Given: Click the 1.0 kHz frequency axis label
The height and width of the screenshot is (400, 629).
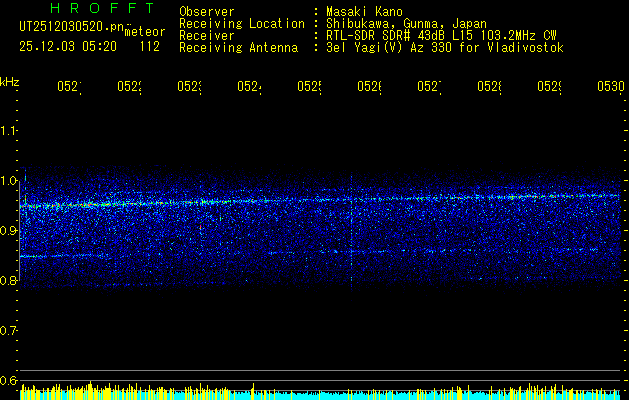Looking at the screenshot, I should click(9, 181).
